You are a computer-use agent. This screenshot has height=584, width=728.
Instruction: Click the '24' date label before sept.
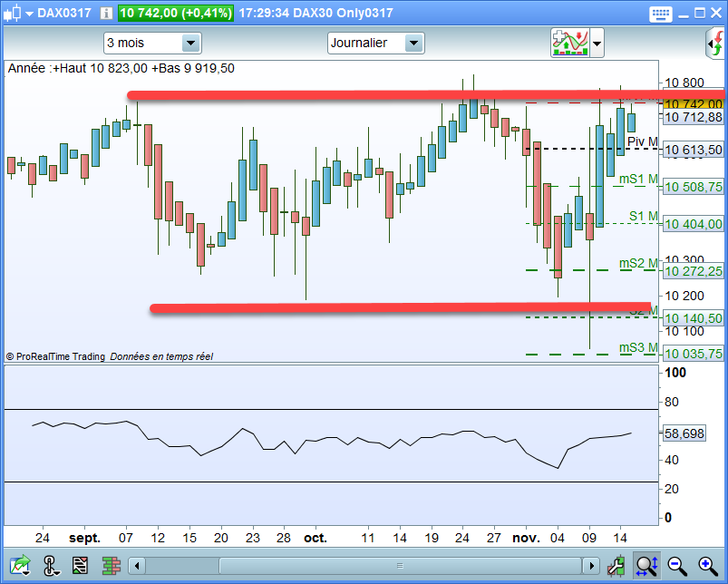(x=43, y=538)
